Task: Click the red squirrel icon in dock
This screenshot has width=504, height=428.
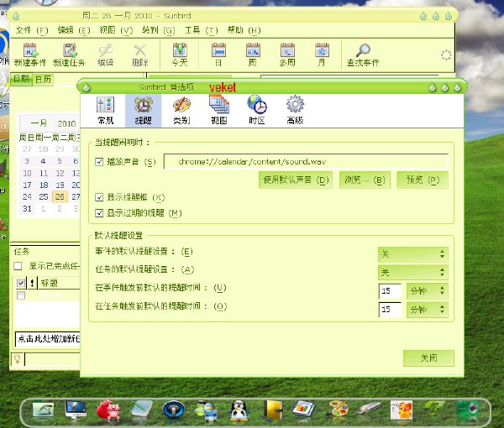Action: (x=108, y=410)
